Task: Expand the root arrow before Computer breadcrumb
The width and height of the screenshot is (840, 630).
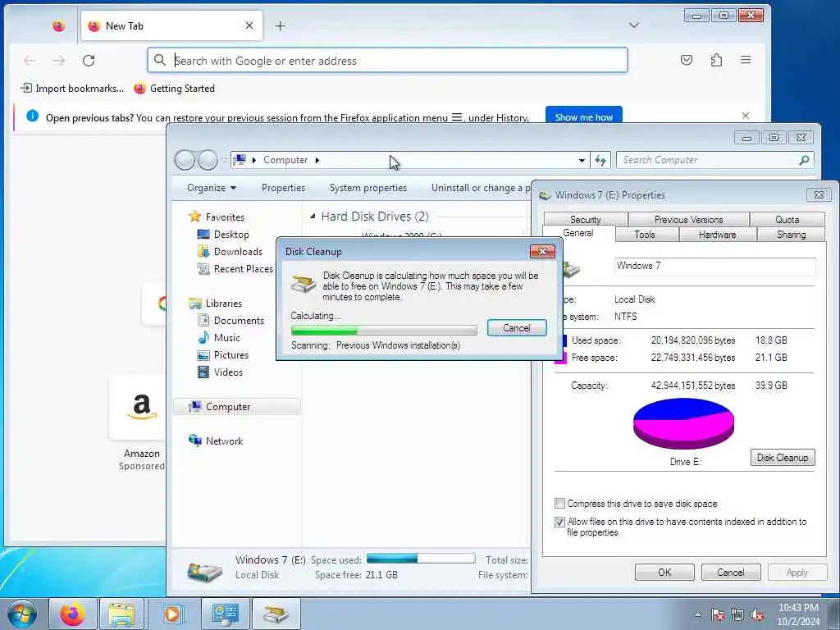Action: pos(254,160)
